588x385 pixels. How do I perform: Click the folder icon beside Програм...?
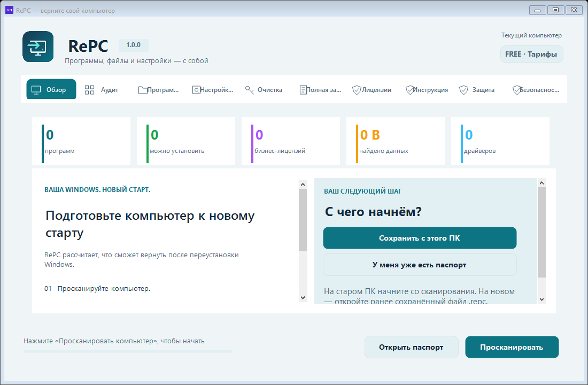[143, 90]
